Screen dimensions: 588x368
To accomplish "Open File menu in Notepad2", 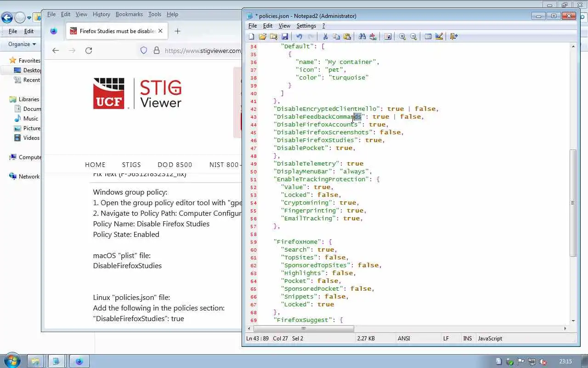I will click(x=253, y=26).
